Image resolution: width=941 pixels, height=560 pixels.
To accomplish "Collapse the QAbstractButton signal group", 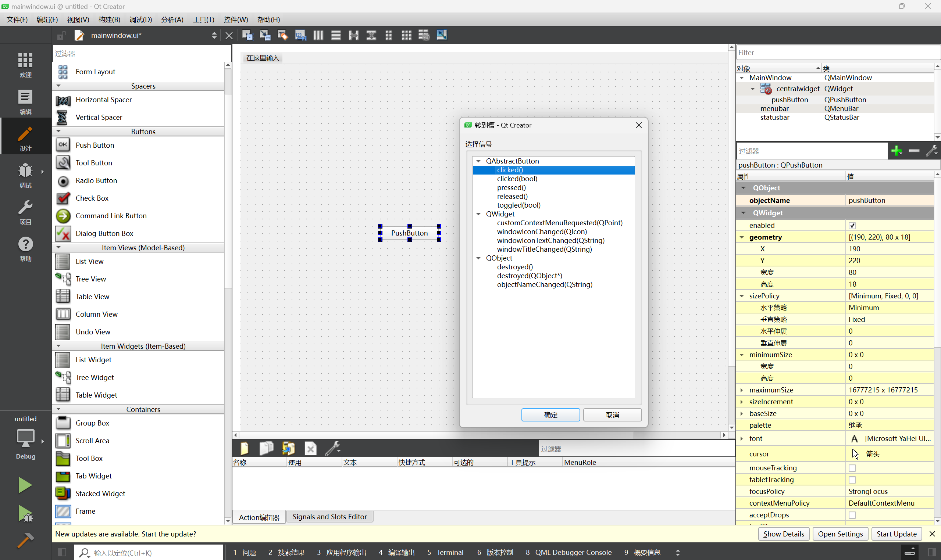I will [478, 161].
